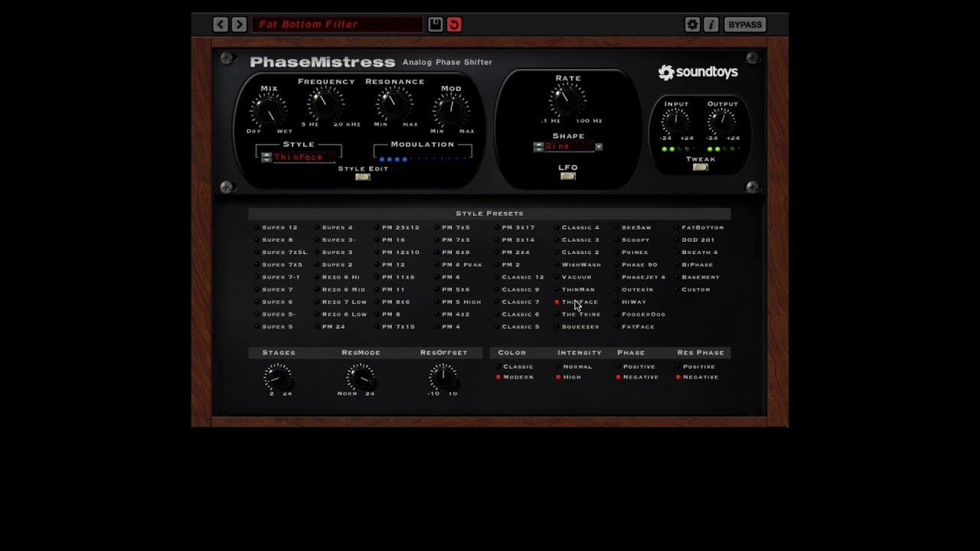
Task: Click the Input gain knob
Action: pyautogui.click(x=675, y=121)
